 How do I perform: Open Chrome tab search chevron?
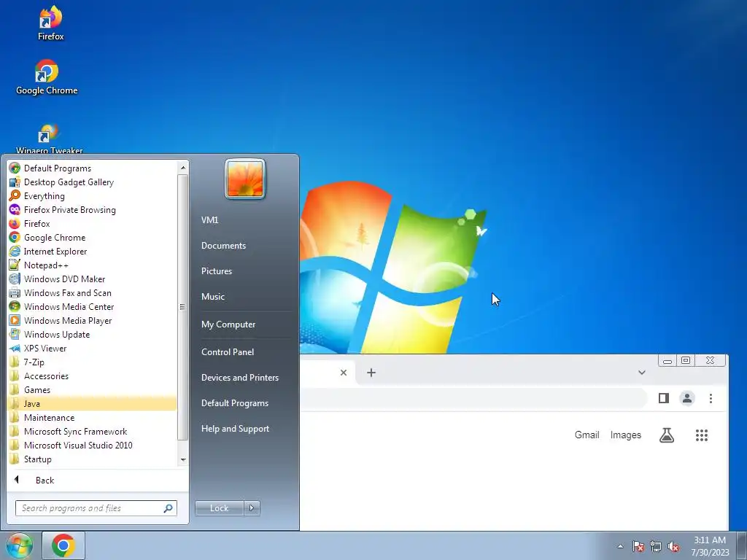(x=642, y=373)
